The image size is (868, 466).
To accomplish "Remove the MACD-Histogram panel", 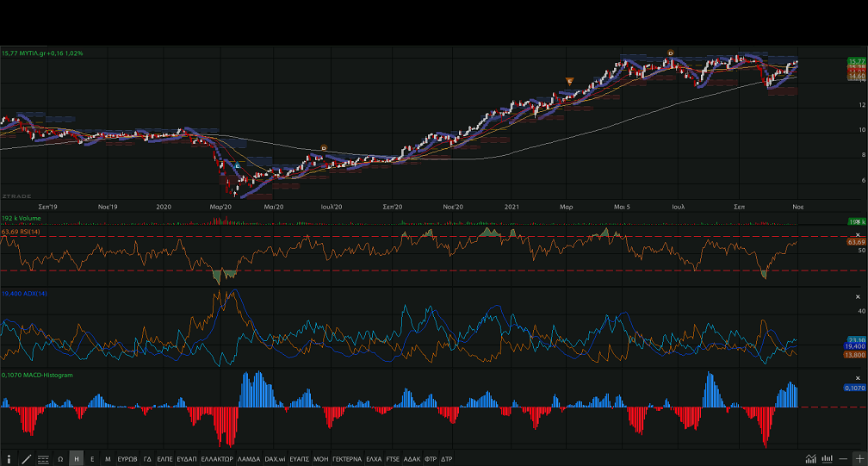I will pos(857,378).
